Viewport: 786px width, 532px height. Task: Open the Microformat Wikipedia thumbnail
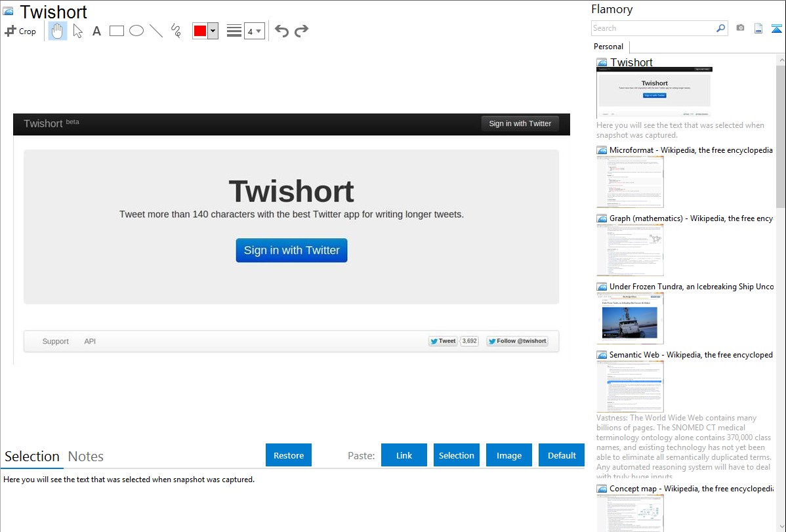point(630,182)
